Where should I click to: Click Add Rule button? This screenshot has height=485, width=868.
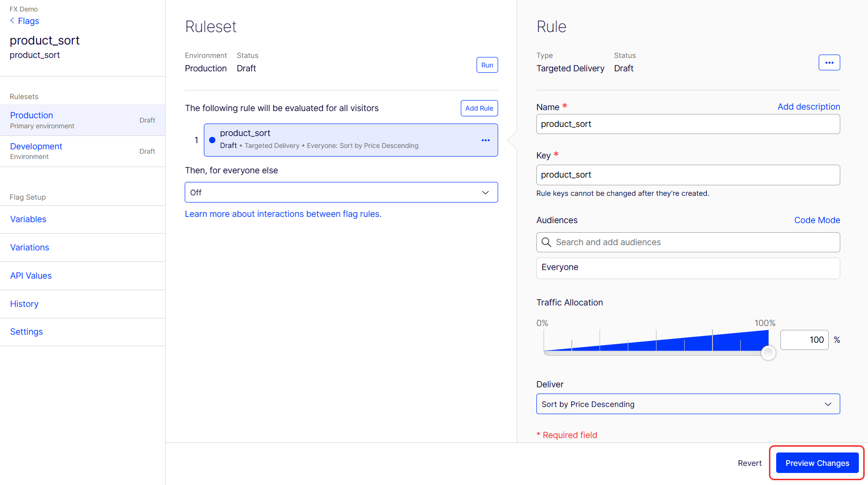click(479, 108)
